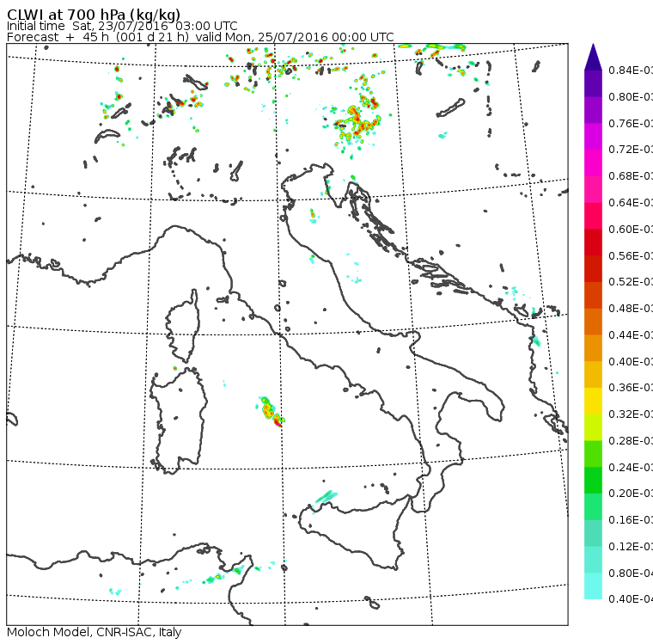This screenshot has height=644, width=653.
Task: Select the yellow band between 0.36E-03 and 0.32E-03
Action: pos(593,401)
